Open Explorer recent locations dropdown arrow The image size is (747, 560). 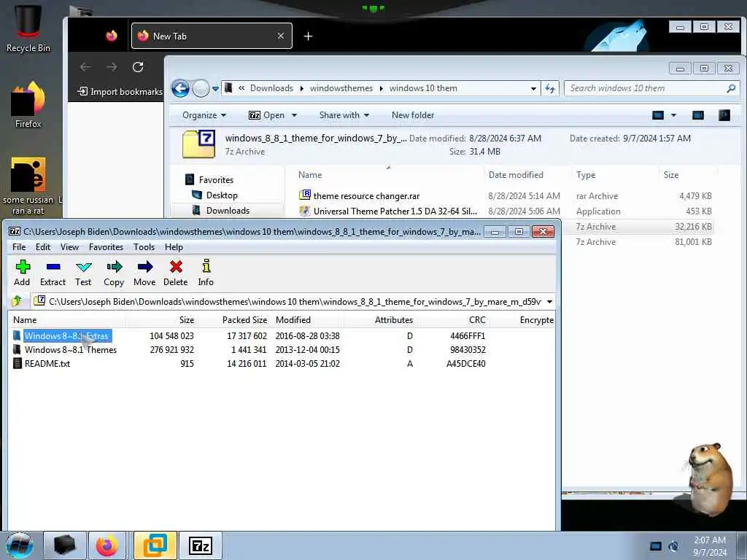point(215,88)
